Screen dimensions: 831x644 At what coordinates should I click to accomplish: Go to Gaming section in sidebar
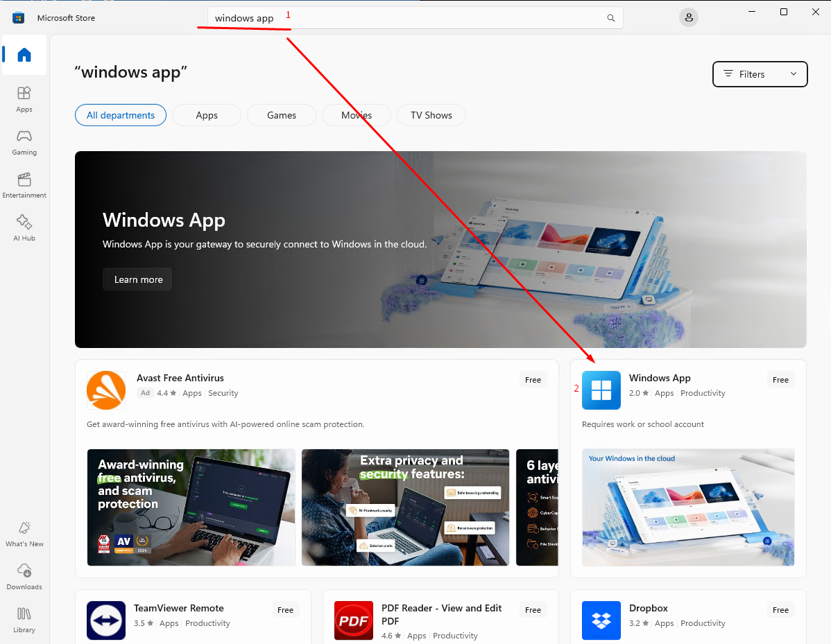pos(24,143)
